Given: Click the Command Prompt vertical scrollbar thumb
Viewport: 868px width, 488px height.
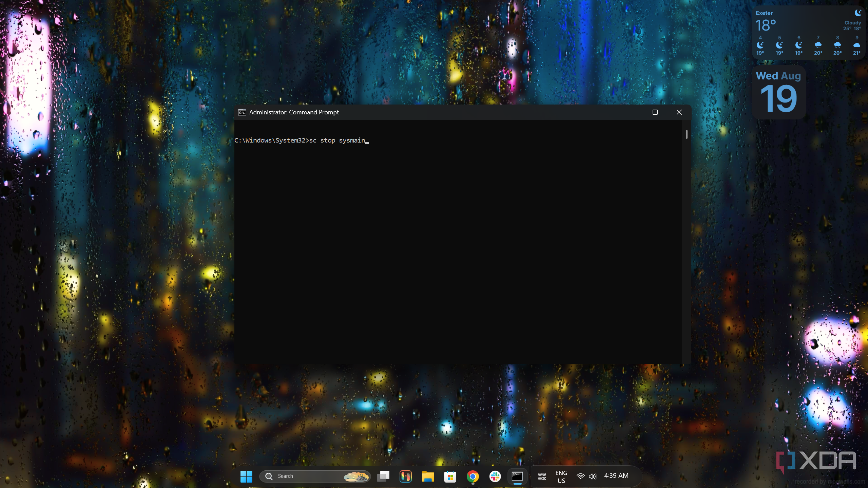Looking at the screenshot, I should coord(687,134).
